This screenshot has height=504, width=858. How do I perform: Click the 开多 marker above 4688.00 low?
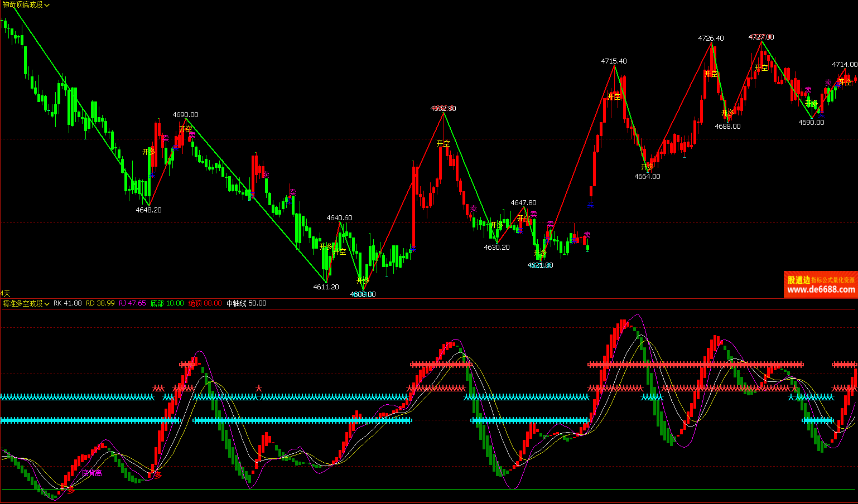point(727,113)
